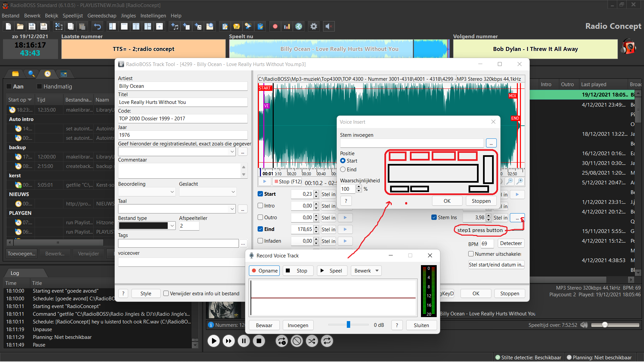Expand the registration key combo box arrow
Viewport: 644px width, 362px height.
(232, 152)
